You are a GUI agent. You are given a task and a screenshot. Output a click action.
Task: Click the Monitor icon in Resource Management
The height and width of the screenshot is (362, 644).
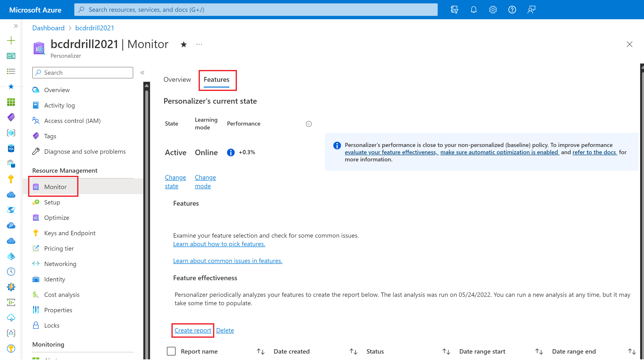tap(36, 187)
